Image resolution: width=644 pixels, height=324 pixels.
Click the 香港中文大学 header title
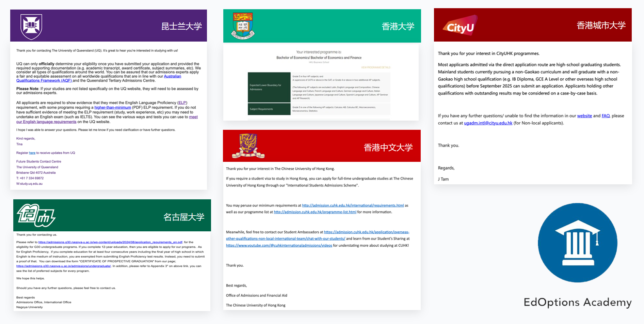click(x=388, y=147)
